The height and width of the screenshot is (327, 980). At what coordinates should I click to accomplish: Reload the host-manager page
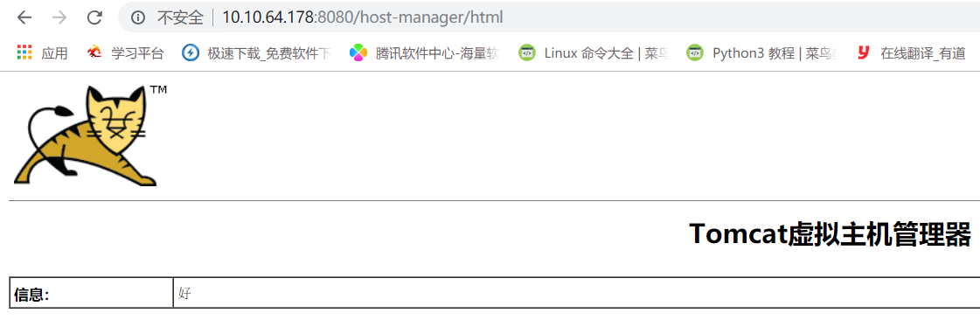pyautogui.click(x=94, y=18)
